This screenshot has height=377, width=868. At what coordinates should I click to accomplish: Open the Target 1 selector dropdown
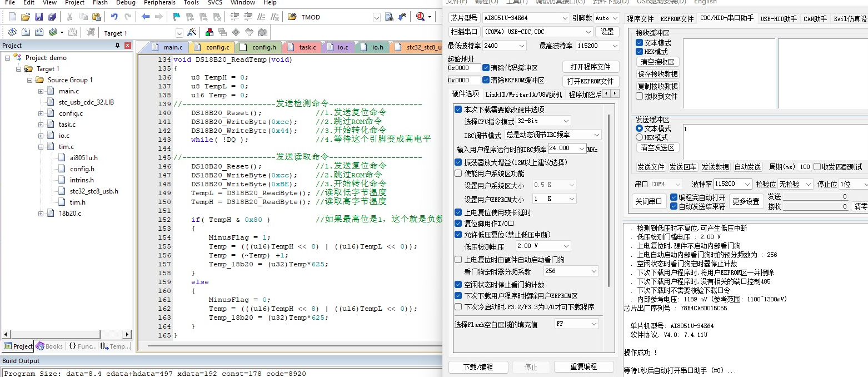(x=179, y=33)
